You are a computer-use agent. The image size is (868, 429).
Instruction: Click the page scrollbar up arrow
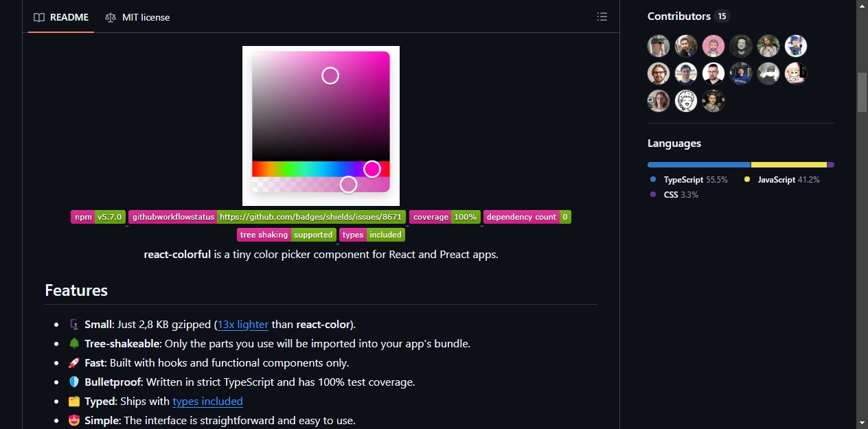tap(862, 5)
